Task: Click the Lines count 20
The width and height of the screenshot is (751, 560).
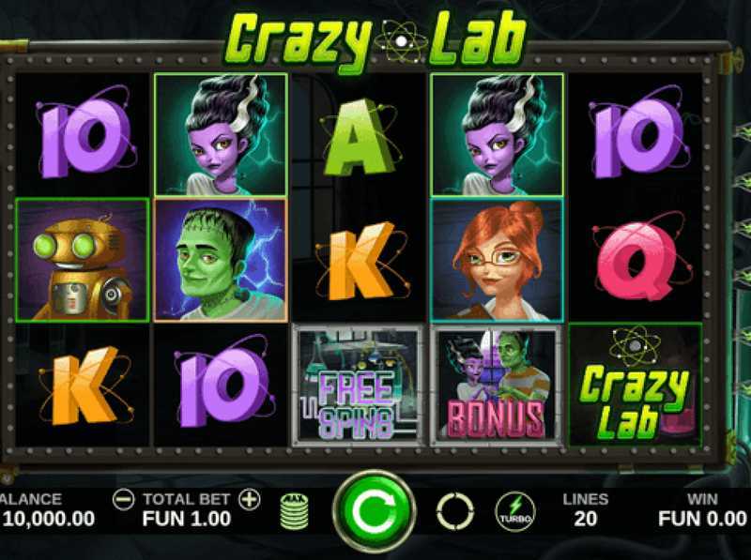Action: tap(585, 519)
